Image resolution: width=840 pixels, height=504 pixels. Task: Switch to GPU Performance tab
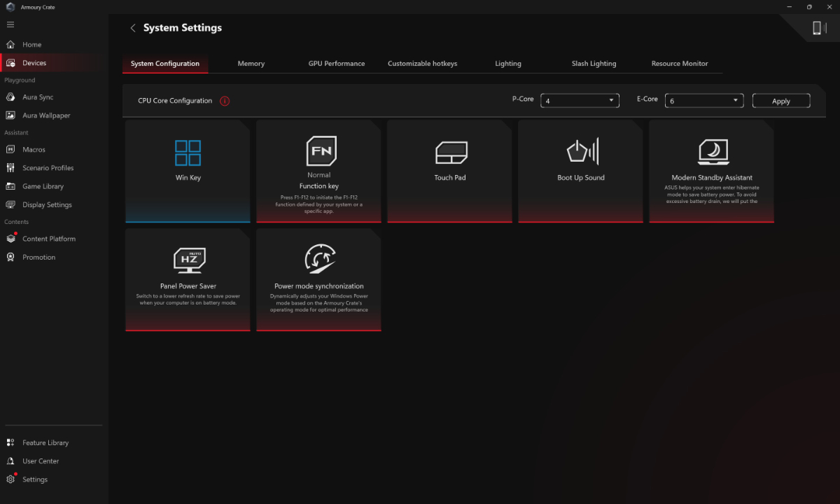337,64
